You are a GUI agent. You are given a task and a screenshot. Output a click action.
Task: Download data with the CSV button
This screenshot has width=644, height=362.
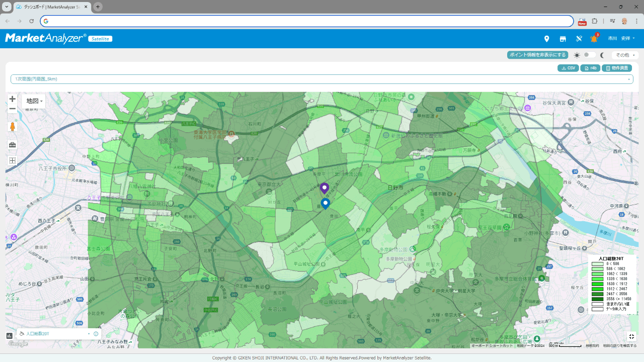568,68
